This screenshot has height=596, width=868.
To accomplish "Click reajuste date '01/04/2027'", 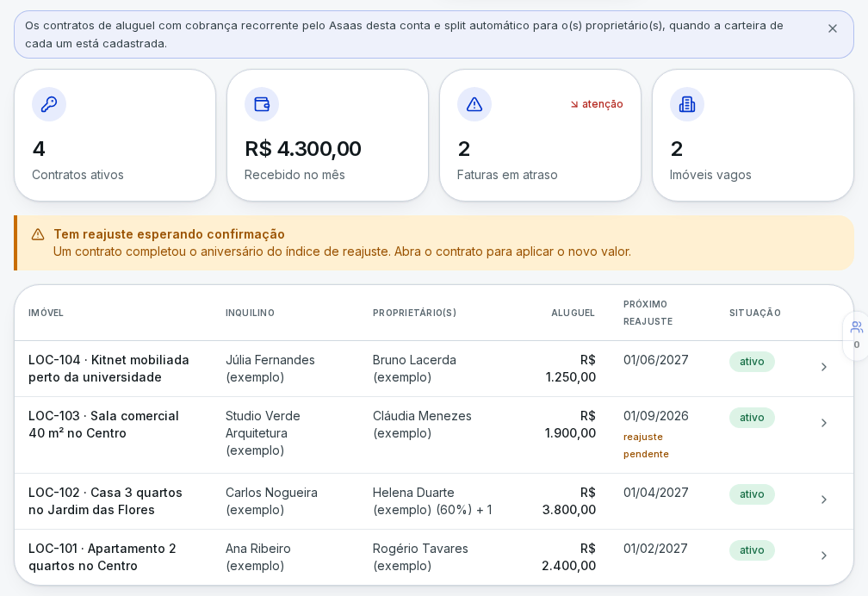I will coord(656,493).
